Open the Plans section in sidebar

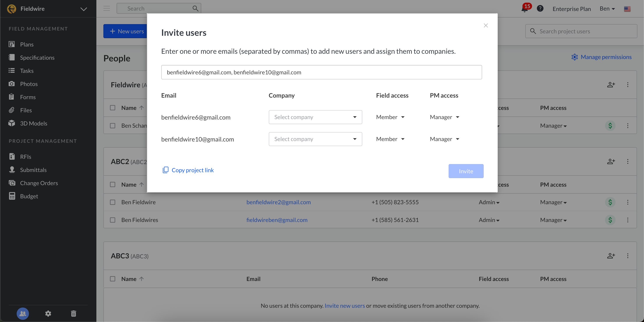27,44
